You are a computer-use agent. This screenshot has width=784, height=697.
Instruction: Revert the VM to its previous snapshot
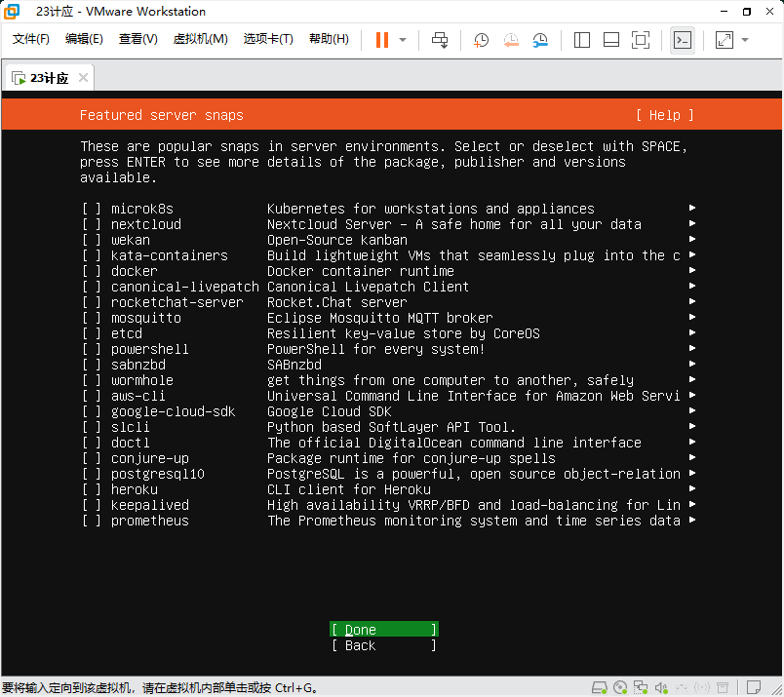511,40
